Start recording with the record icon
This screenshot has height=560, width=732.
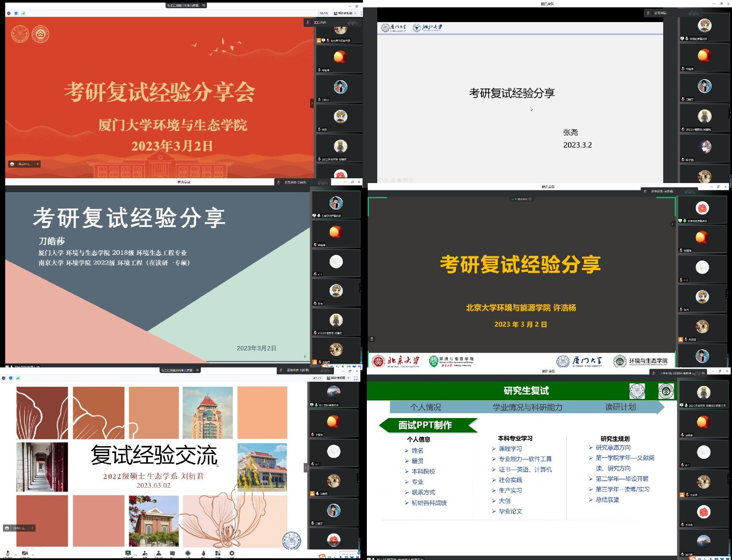(188, 553)
